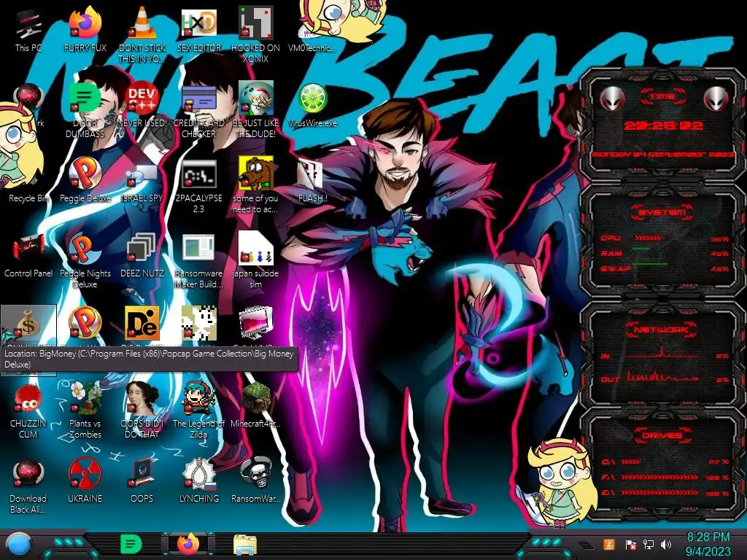
Task: Open the green Spotify-style desktop shortcut
Action: click(85, 111)
